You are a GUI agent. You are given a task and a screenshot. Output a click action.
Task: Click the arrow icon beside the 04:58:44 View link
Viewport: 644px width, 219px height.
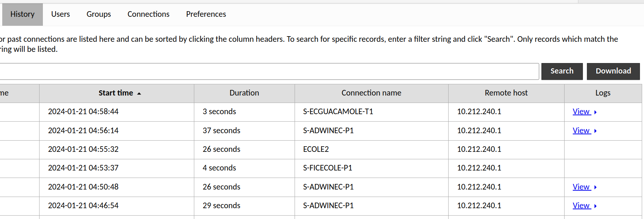coord(596,112)
